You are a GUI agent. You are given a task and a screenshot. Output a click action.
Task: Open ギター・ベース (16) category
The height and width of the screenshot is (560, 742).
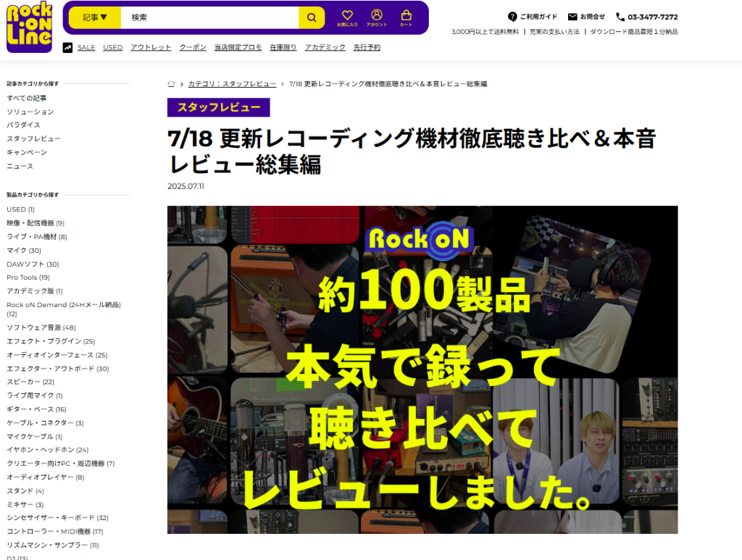coord(36,409)
